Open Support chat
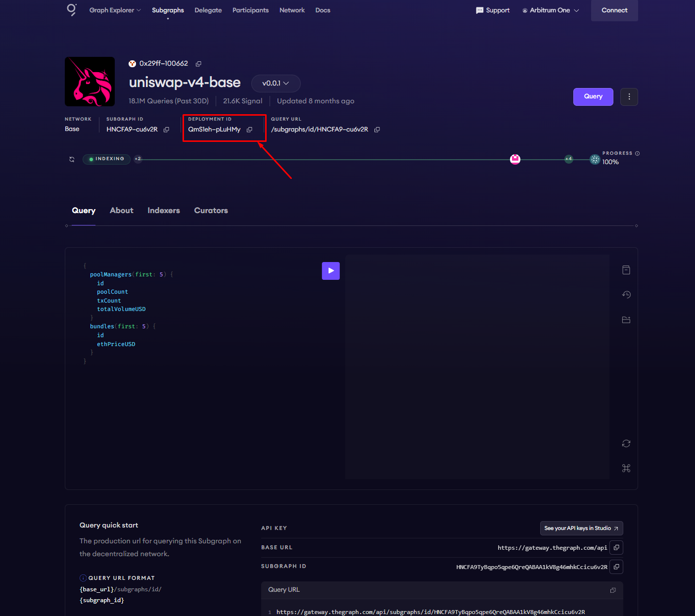This screenshot has height=616, width=695. click(x=493, y=10)
